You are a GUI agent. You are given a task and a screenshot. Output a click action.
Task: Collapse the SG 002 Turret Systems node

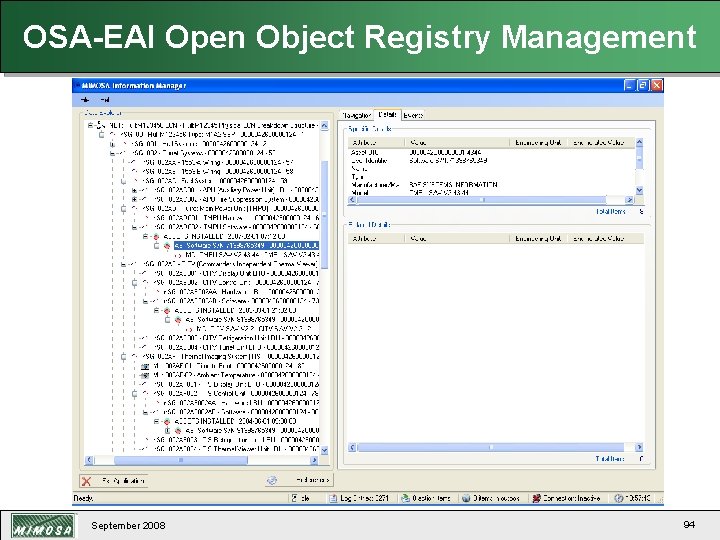click(x=113, y=153)
